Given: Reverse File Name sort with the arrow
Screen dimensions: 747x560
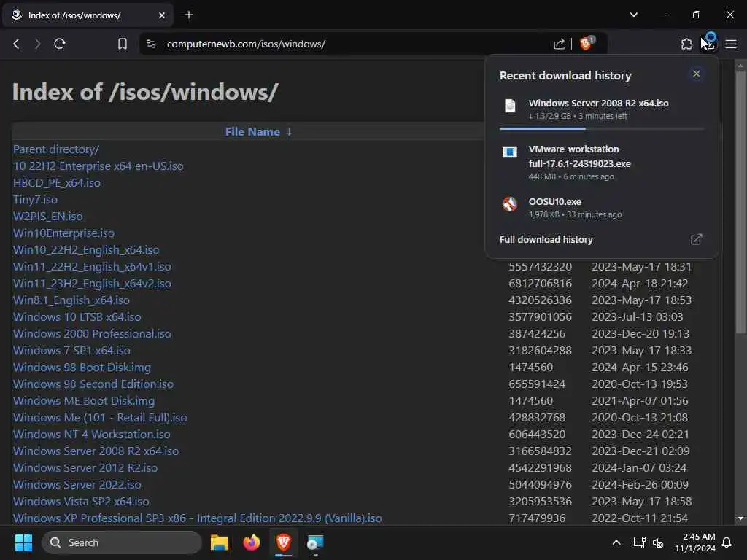Looking at the screenshot, I should (x=289, y=131).
